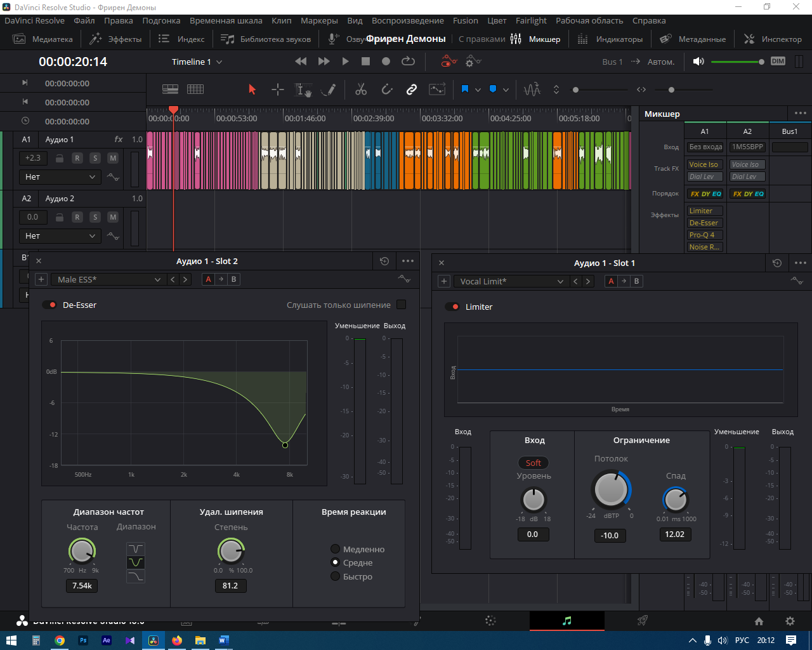Select 'Быстро' reaction time option
This screenshot has height=650, width=812.
336,576
